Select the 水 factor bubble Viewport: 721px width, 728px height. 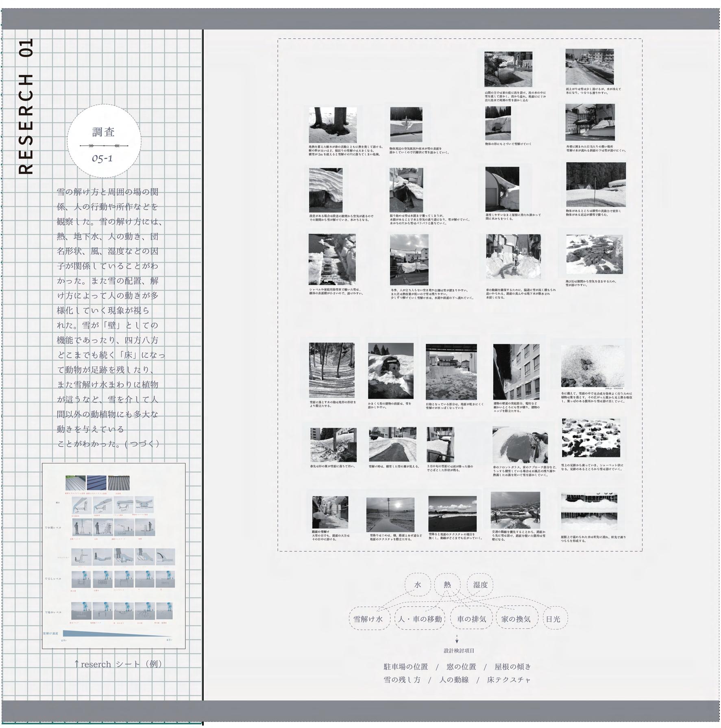click(418, 585)
